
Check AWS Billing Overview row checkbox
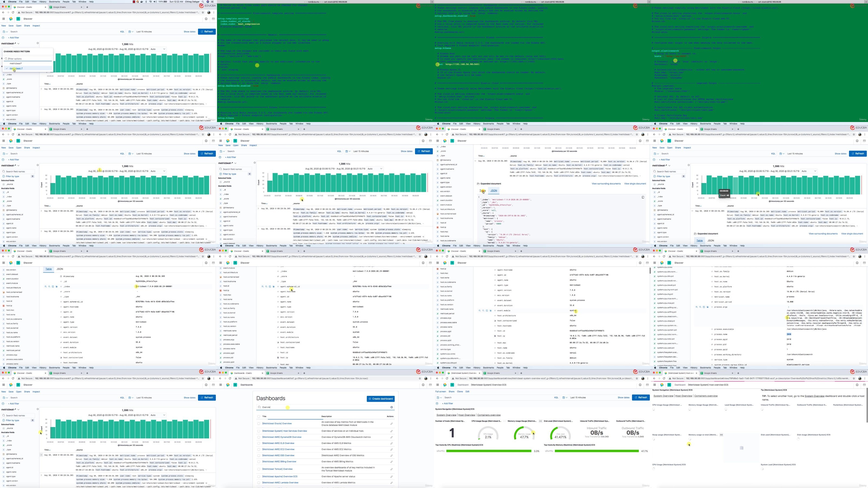(x=259, y=462)
